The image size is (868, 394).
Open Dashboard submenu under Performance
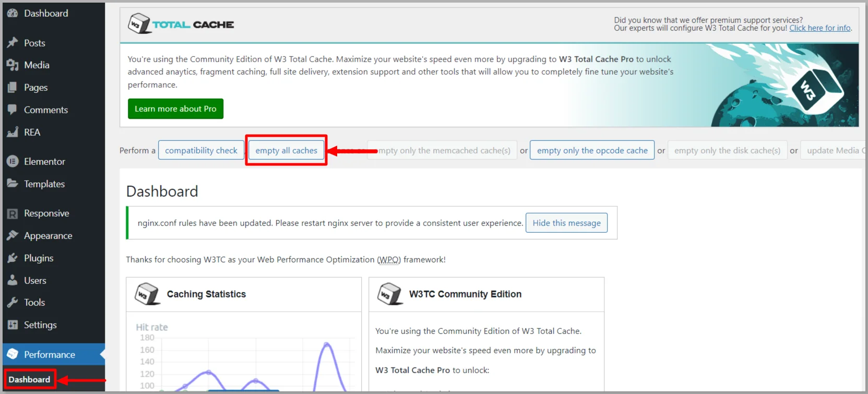point(29,379)
